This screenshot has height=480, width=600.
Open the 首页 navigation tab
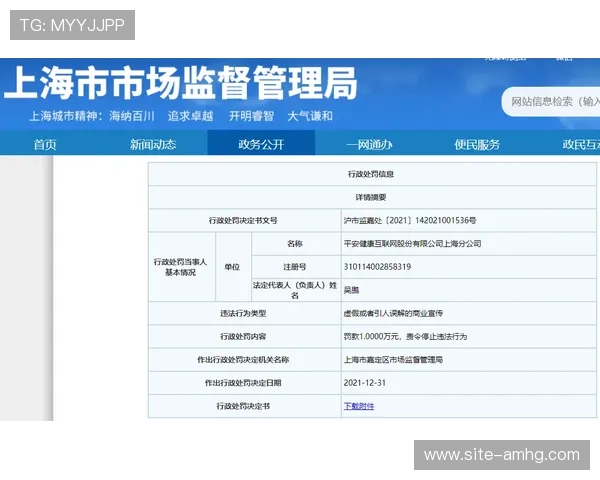coord(45,144)
